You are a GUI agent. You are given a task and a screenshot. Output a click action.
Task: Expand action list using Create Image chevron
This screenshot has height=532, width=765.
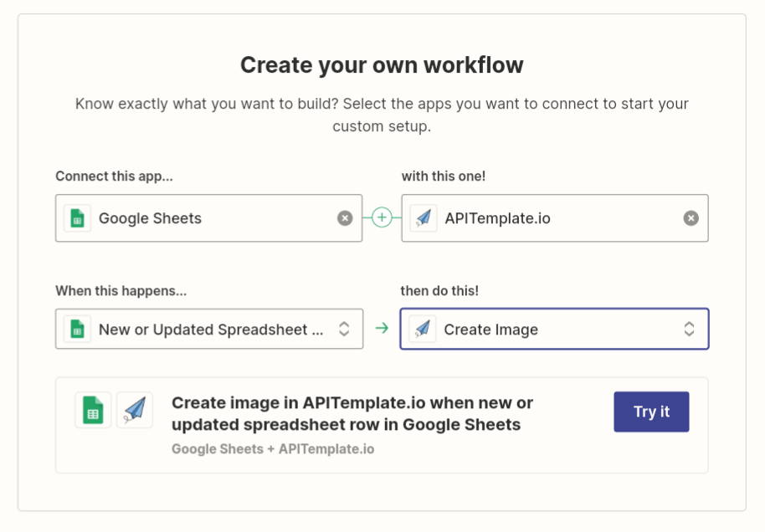coord(689,329)
